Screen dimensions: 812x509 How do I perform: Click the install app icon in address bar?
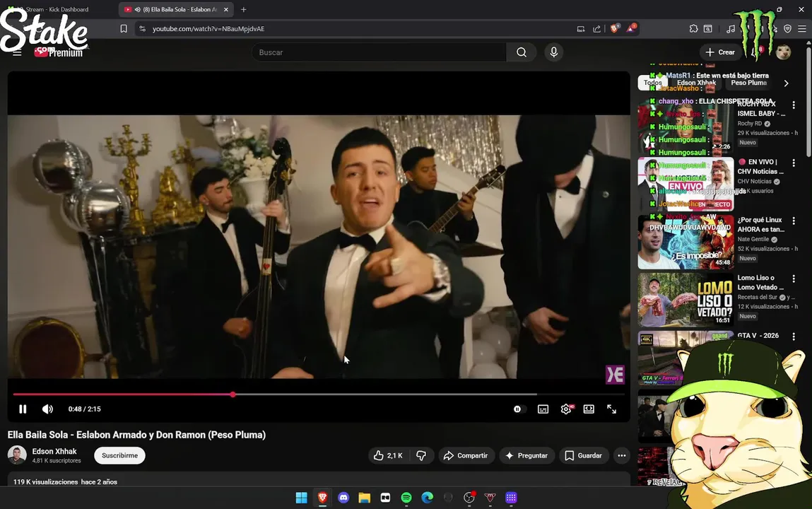click(580, 29)
